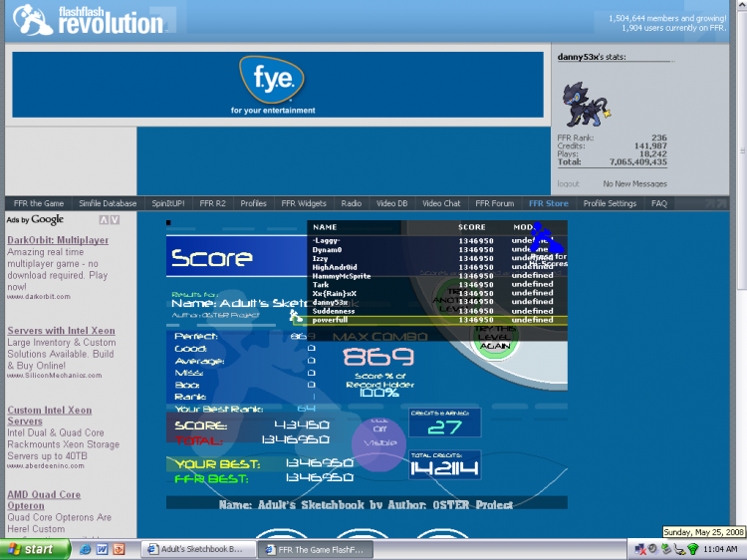The width and height of the screenshot is (747, 560).
Task: Open the Custom Intel Xeon Servers ad link
Action: pos(49,416)
